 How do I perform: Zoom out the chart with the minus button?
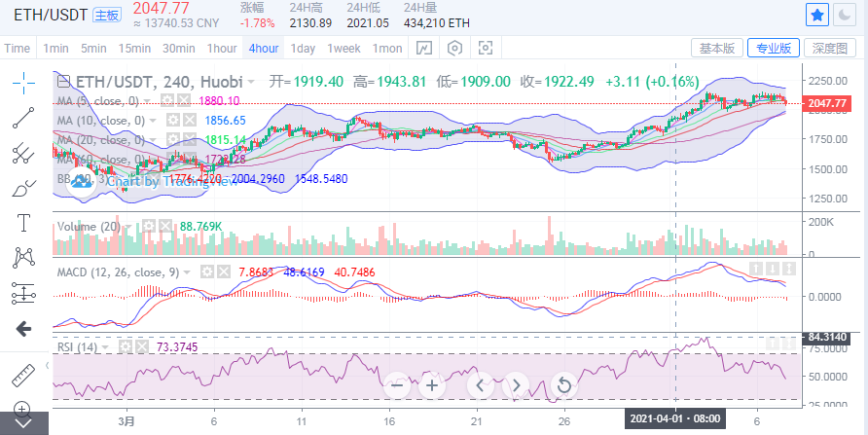pyautogui.click(x=397, y=384)
